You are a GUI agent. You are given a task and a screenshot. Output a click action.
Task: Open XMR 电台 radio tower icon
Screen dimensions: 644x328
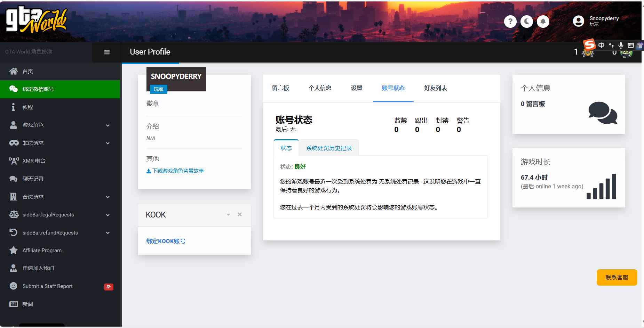[x=14, y=161]
